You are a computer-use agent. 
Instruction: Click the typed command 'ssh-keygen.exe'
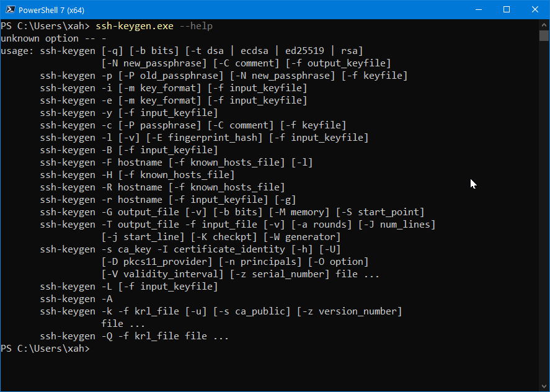coord(135,26)
